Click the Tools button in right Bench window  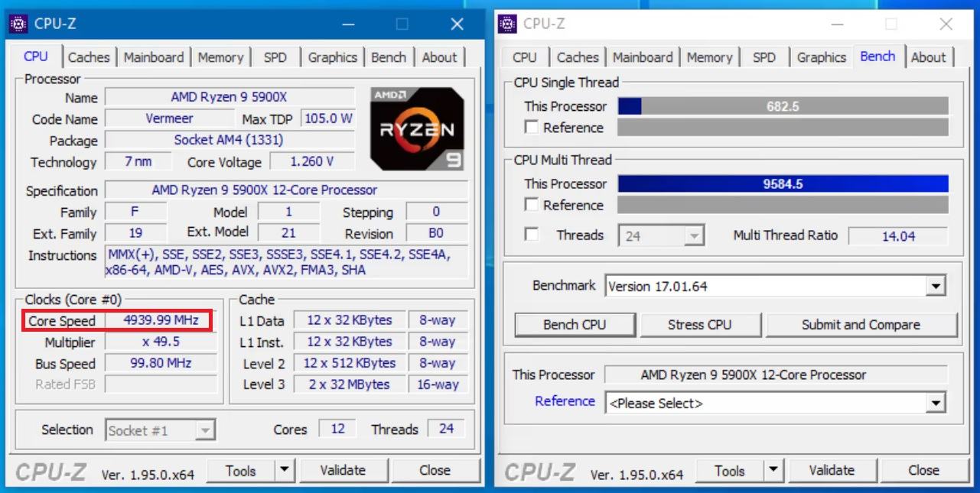(730, 471)
